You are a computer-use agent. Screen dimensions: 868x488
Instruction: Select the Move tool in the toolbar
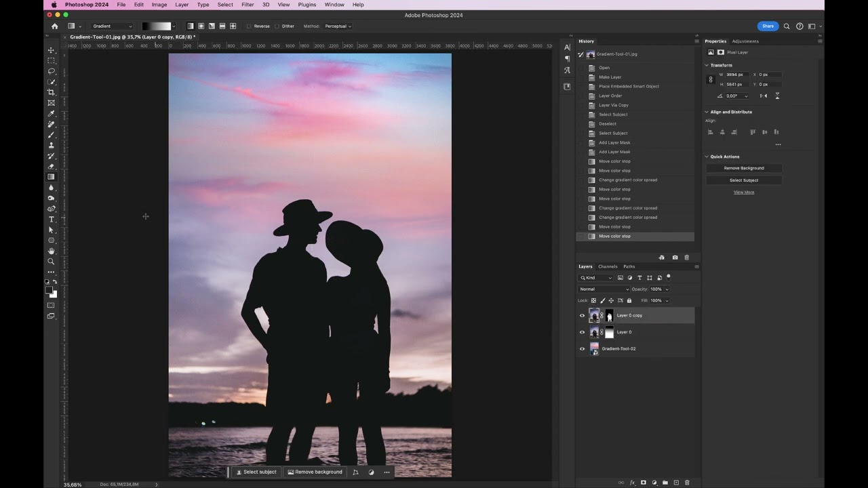[51, 49]
